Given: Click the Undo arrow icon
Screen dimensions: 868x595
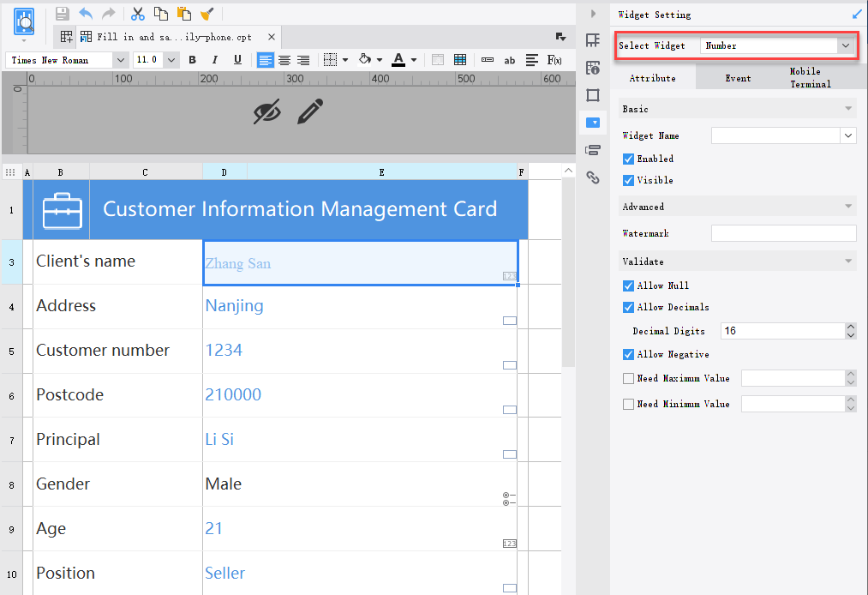Looking at the screenshot, I should [86, 14].
